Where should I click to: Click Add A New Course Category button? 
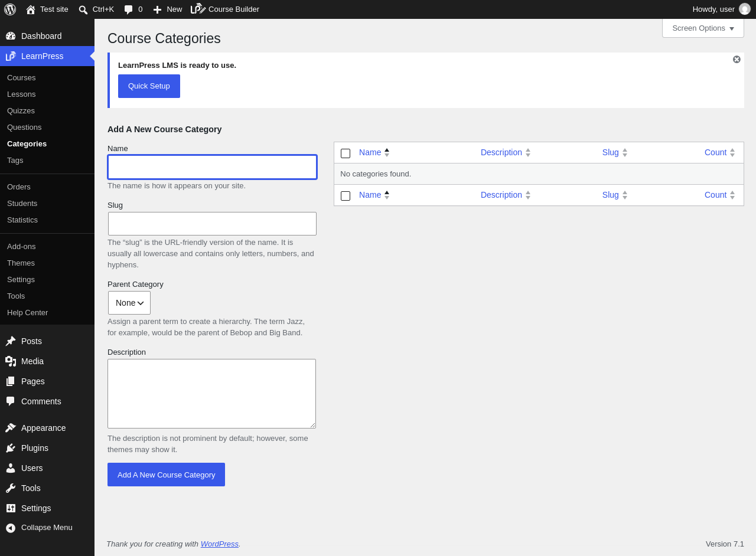(166, 475)
